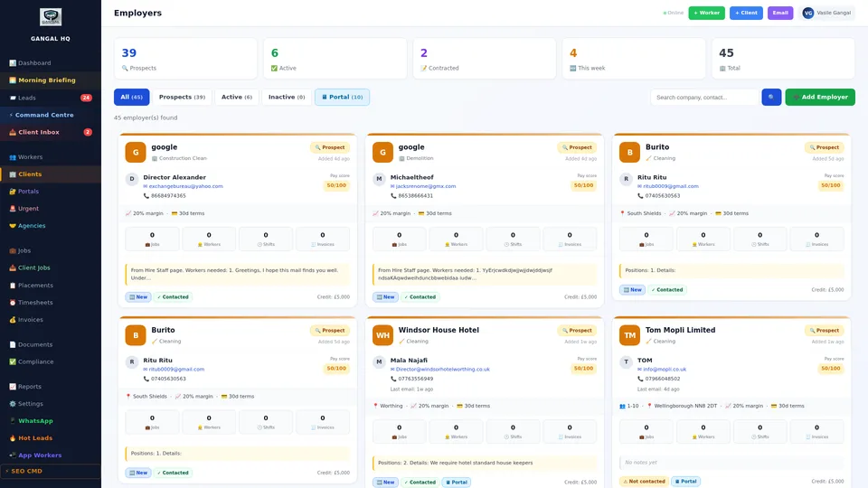
Task: Select the Active (6) filter tab
Action: pyautogui.click(x=237, y=97)
